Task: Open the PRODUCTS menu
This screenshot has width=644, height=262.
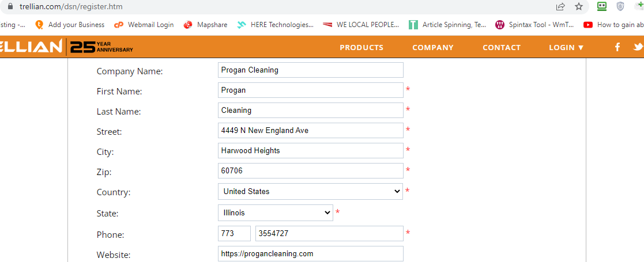Action: tap(361, 47)
